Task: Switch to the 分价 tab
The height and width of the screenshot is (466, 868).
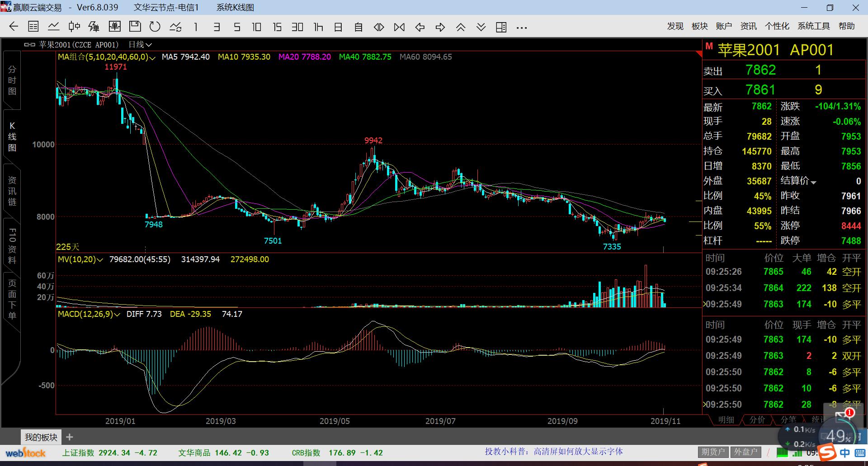Action: [757, 420]
